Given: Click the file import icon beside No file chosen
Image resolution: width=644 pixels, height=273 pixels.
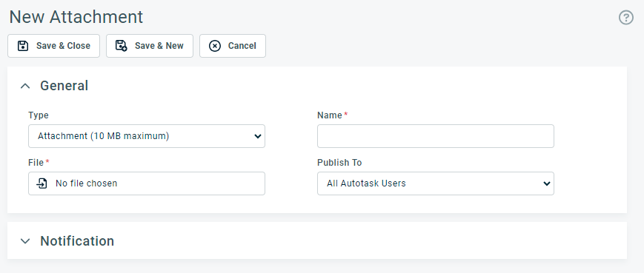Looking at the screenshot, I should (42, 183).
